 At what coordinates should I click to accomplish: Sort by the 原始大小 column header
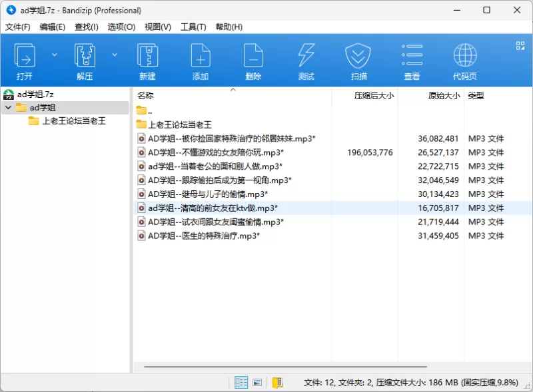(x=443, y=96)
